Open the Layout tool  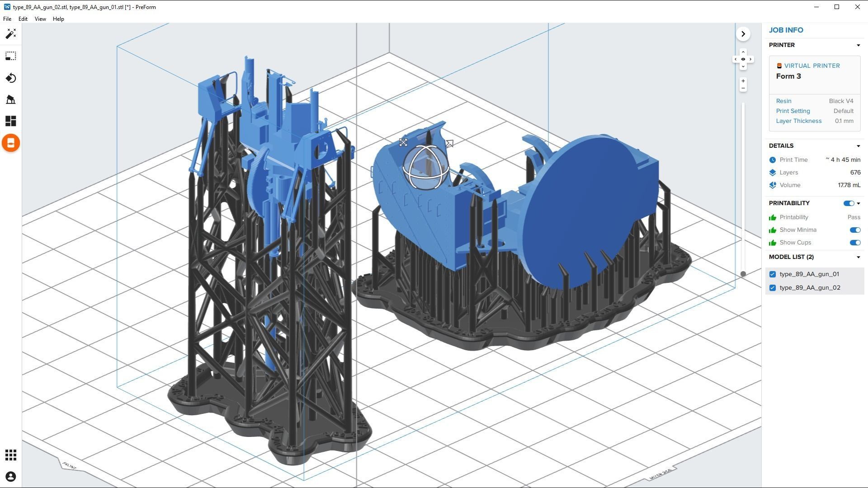[x=11, y=121]
